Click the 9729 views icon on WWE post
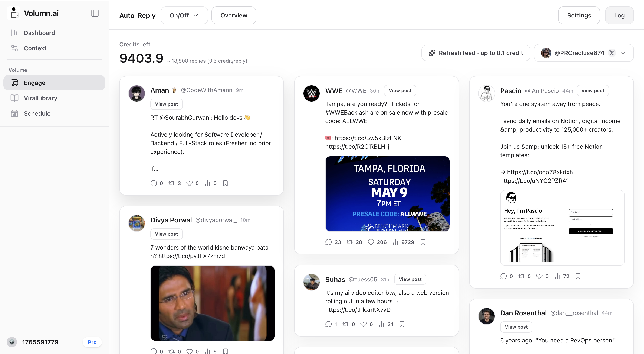The width and height of the screenshot is (644, 354). pos(395,242)
